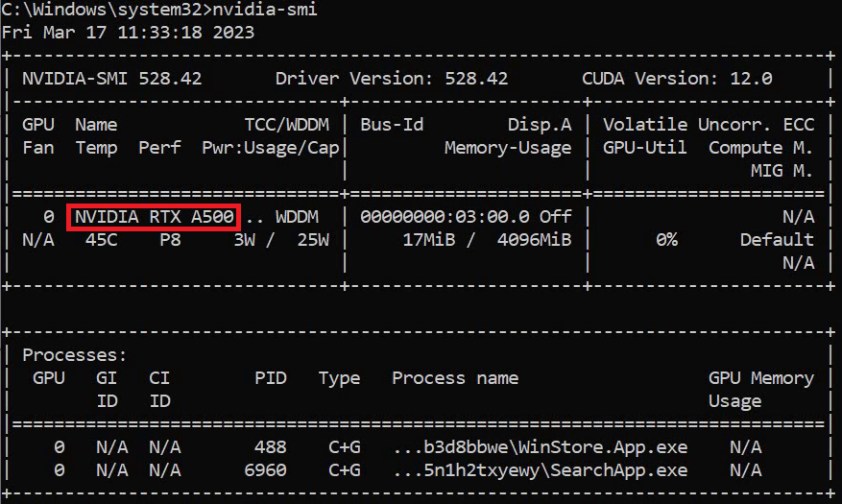The image size is (842, 504).
Task: Click the Compute M. header
Action: tap(761, 148)
